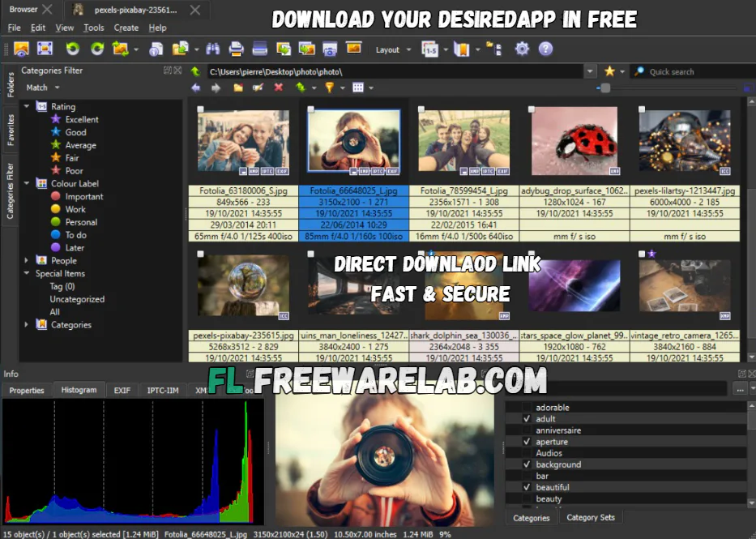Viewport: 756px width, 539px height.
Task: Click the Rename file icon
Action: [258, 88]
